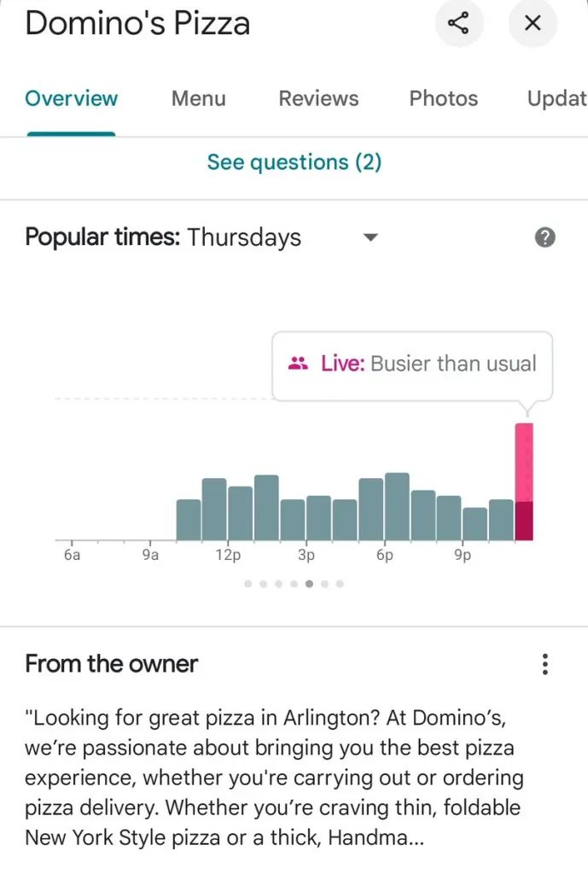
Task: Select last day pagination dot
Action: pos(340,585)
